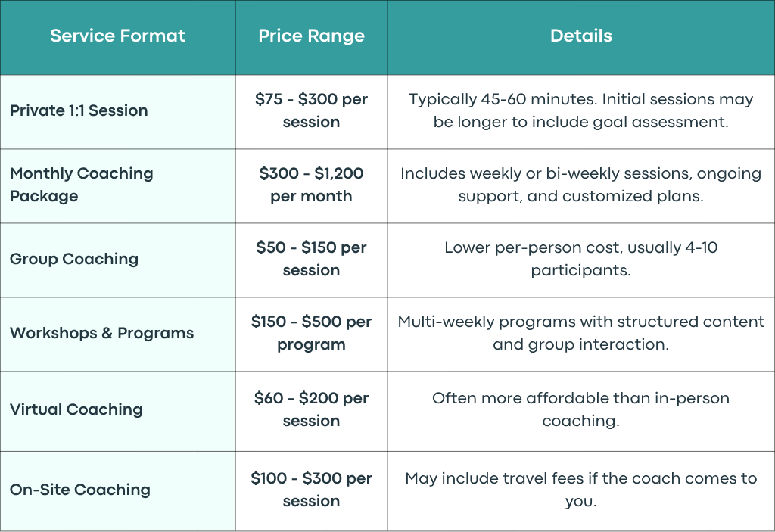The image size is (775, 532).
Task: Click the Details column header
Action: [581, 36]
